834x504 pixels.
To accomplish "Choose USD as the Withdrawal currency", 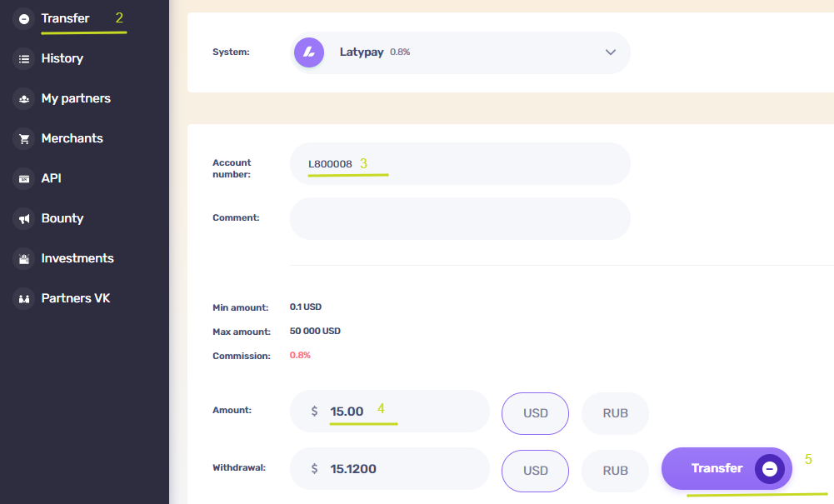I will [535, 470].
